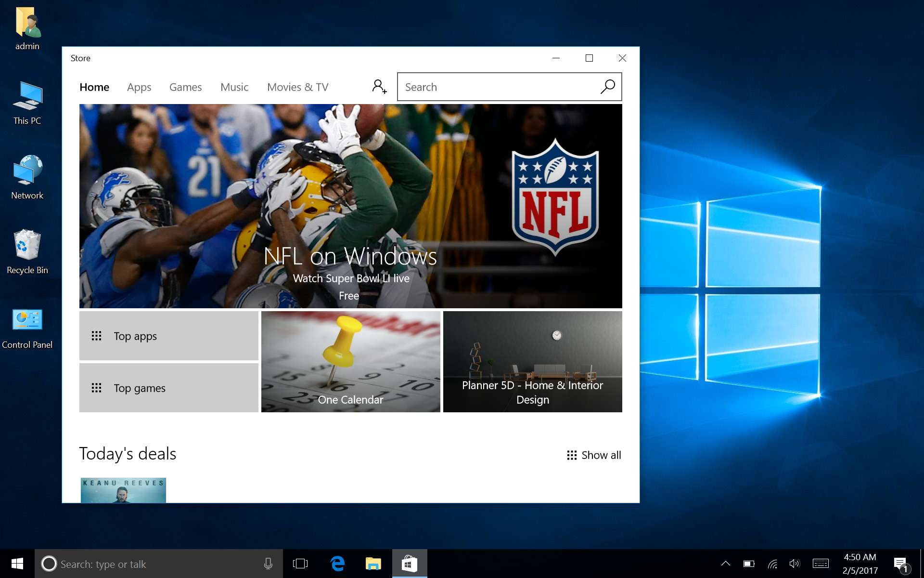Switch to the Apps tab
This screenshot has height=578, width=924.
tap(139, 87)
